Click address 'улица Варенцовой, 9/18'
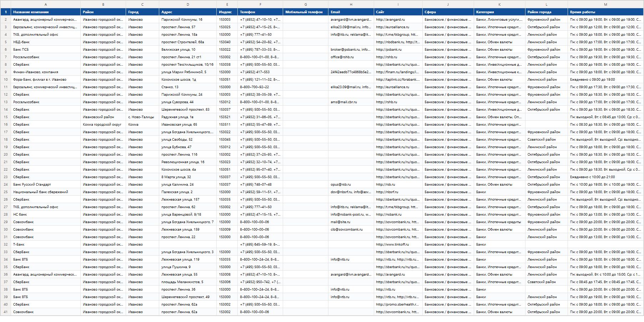 tap(188, 214)
